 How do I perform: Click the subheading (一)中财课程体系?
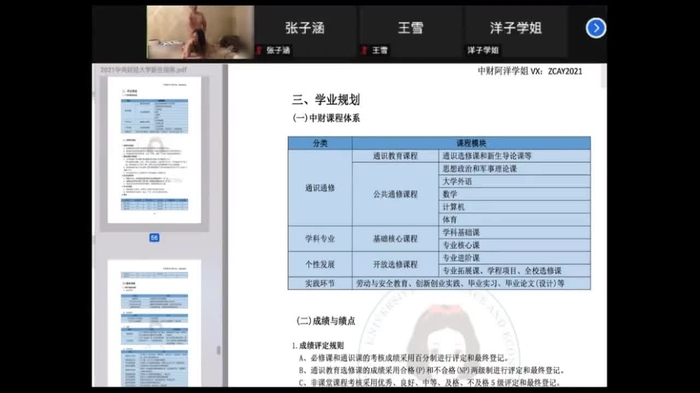[x=326, y=118]
